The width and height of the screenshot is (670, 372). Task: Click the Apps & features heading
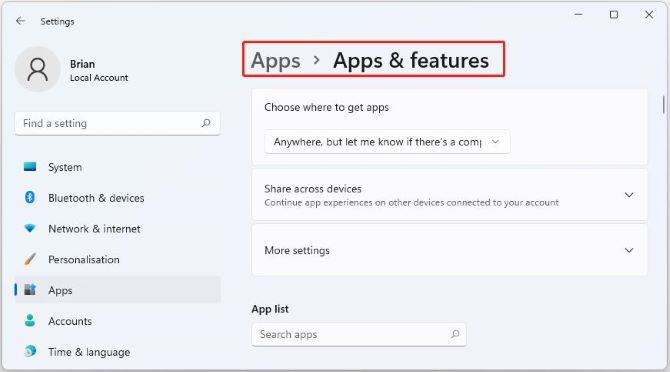pyautogui.click(x=411, y=60)
